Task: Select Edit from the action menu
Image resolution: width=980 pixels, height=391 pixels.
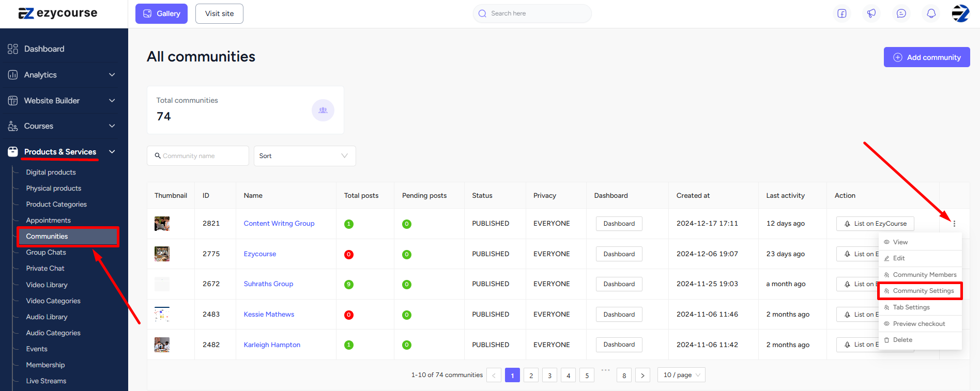Action: (920, 258)
